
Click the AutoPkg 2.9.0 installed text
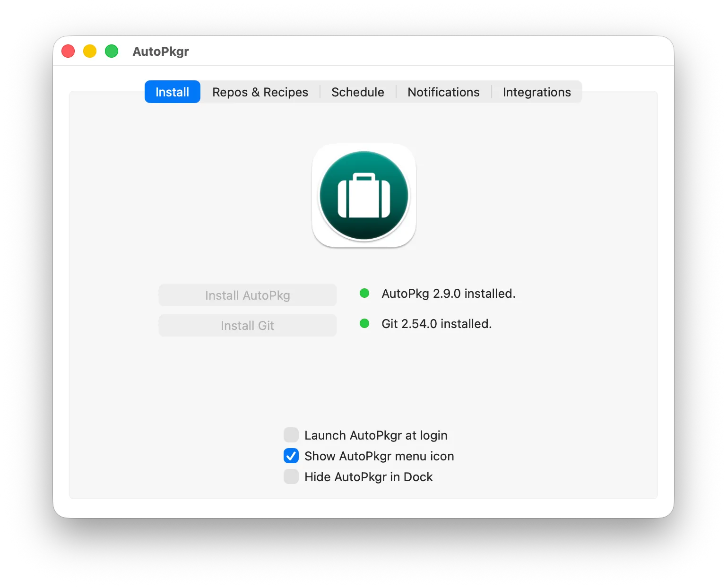(x=449, y=294)
